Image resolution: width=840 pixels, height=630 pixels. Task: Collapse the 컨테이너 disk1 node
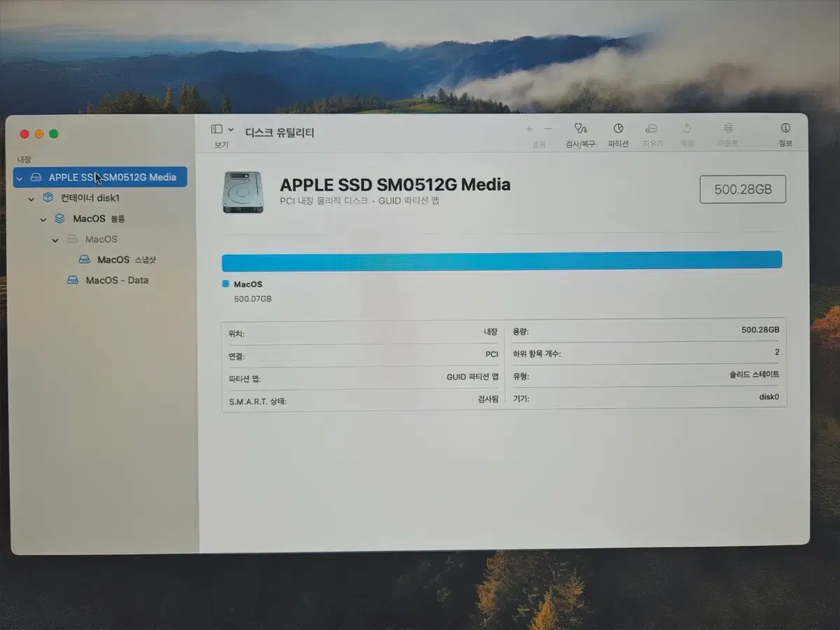coord(31,199)
